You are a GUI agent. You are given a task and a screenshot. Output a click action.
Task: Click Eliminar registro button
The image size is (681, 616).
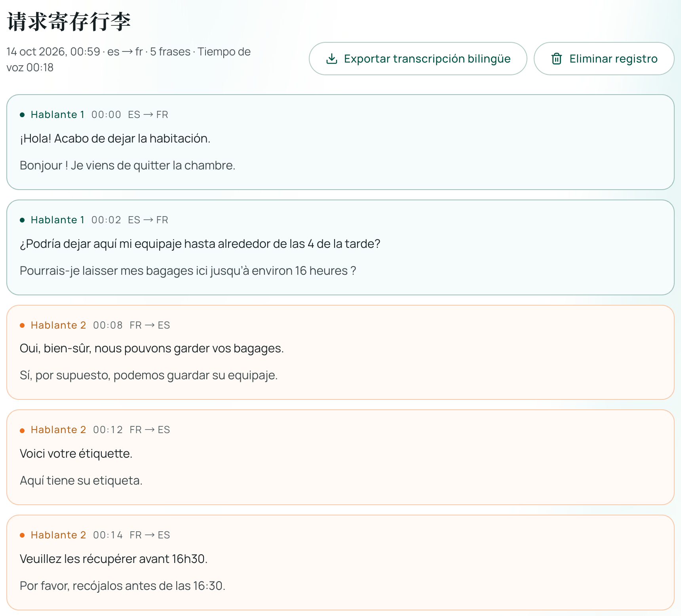604,59
